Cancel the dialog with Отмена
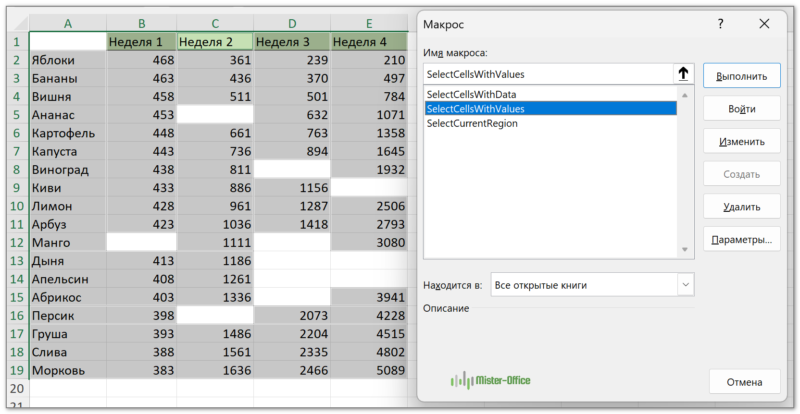Viewport: 800px width, 414px height. [x=744, y=381]
